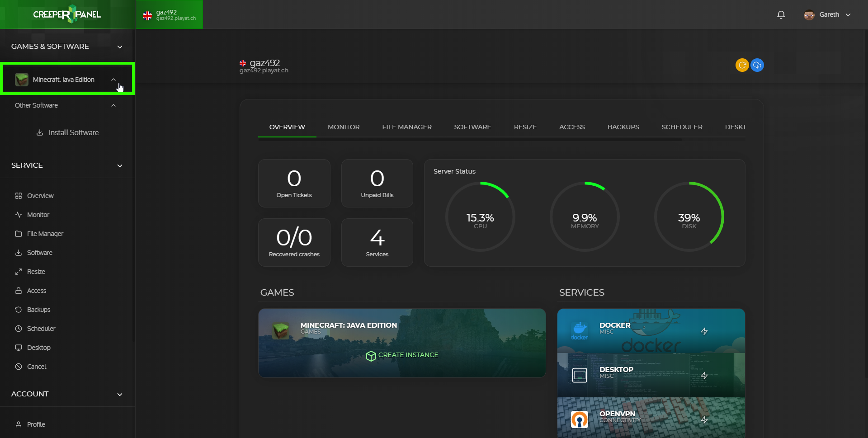868x438 pixels.
Task: Click the CPU usage gauge
Action: [x=480, y=217]
